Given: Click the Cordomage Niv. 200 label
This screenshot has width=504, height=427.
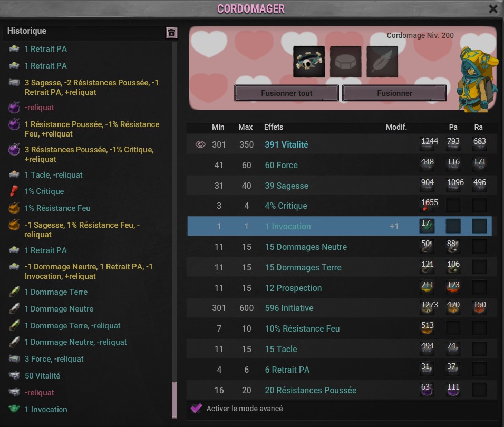Looking at the screenshot, I should coord(420,35).
